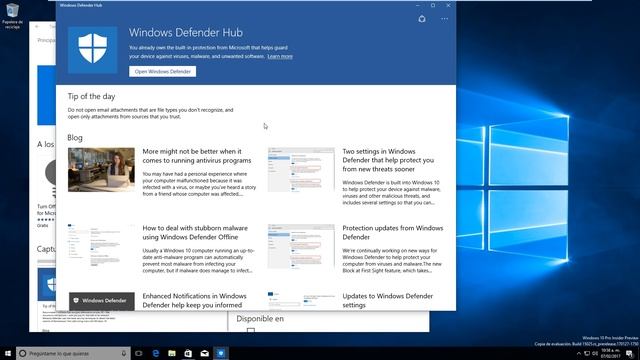The width and height of the screenshot is (640, 360).
Task: Open 'Enhanced Notifications in Windows Defender' article
Action: click(x=194, y=300)
